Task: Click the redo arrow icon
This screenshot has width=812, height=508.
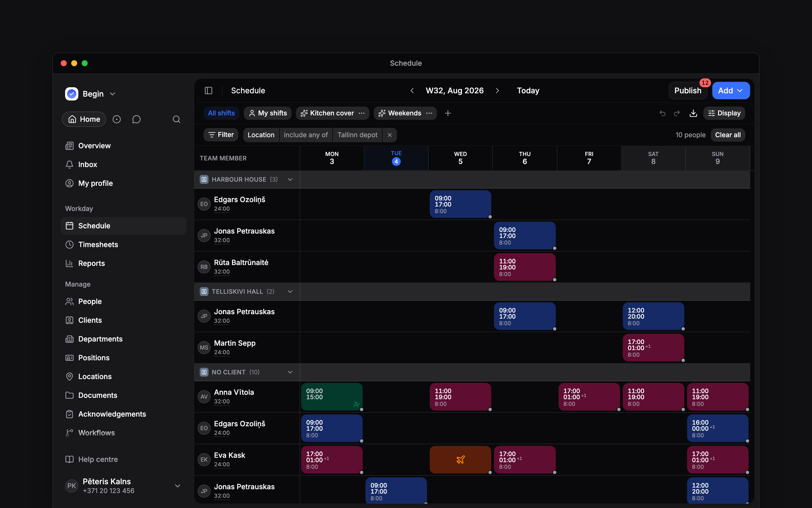Action: (x=677, y=113)
